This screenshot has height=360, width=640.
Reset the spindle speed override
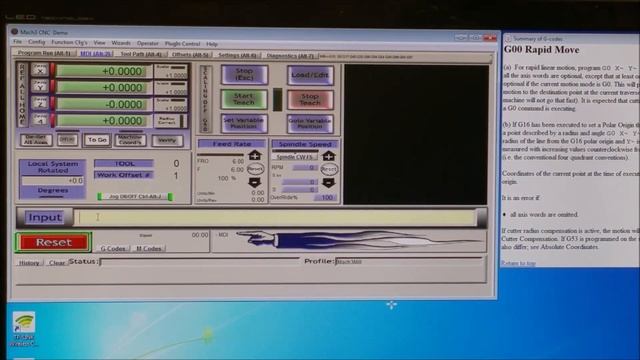(x=329, y=169)
